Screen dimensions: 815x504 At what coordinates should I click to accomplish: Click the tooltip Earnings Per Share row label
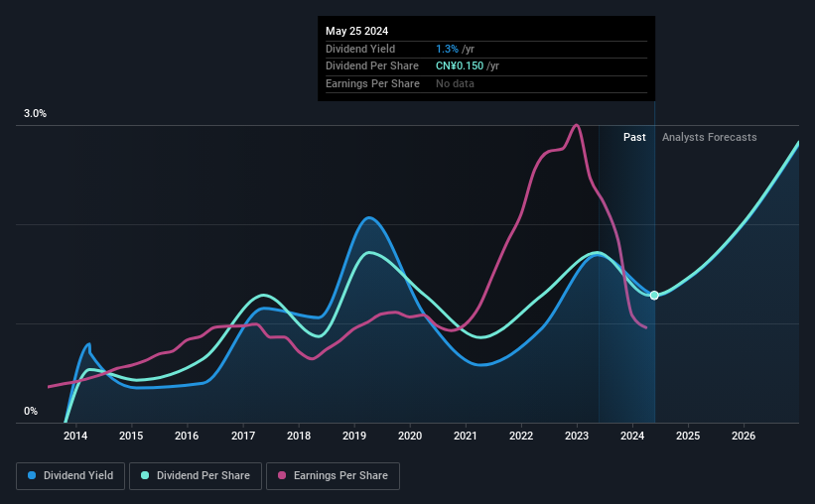coord(372,83)
